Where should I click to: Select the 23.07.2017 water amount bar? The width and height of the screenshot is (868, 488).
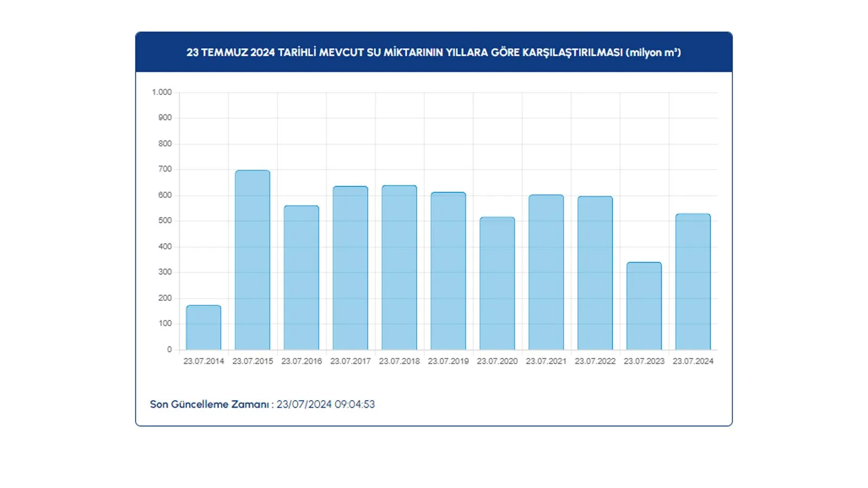[x=350, y=268]
